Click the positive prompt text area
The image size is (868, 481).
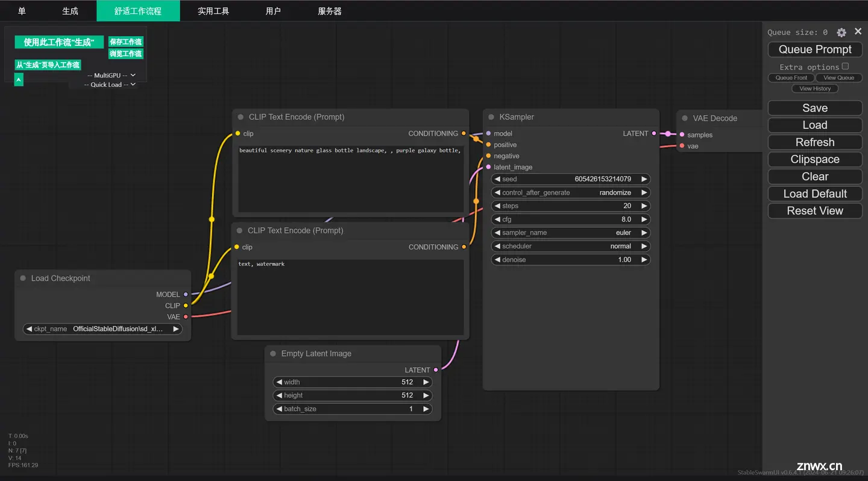pyautogui.click(x=351, y=178)
